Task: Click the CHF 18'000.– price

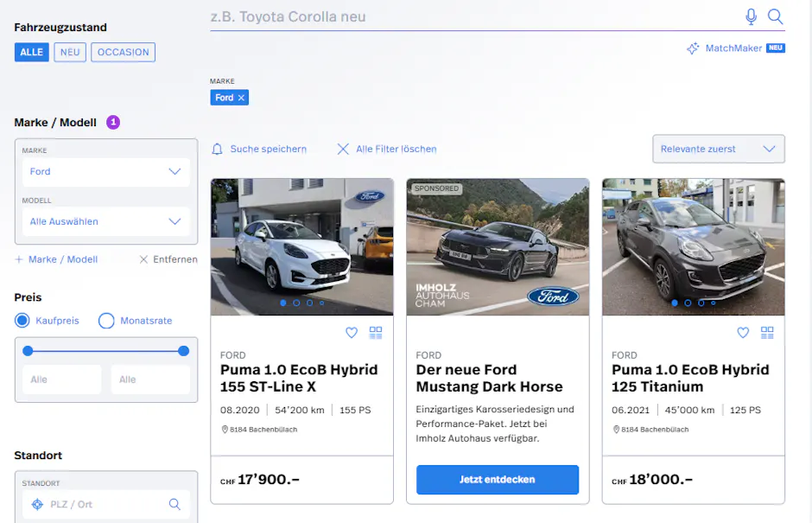Action: click(652, 480)
